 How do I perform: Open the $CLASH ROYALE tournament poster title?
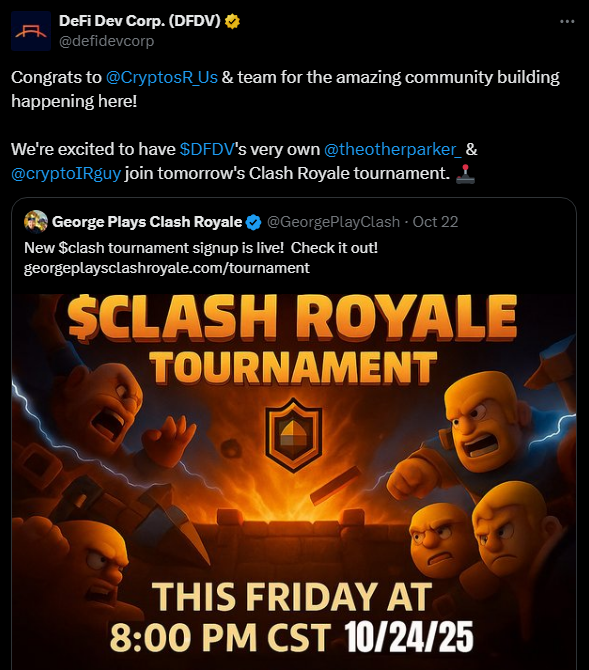(292, 317)
